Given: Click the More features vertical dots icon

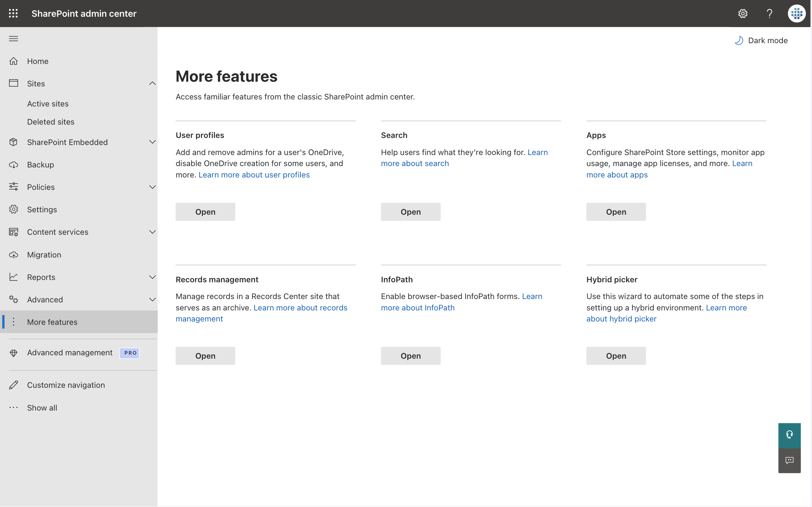Looking at the screenshot, I should pyautogui.click(x=13, y=322).
